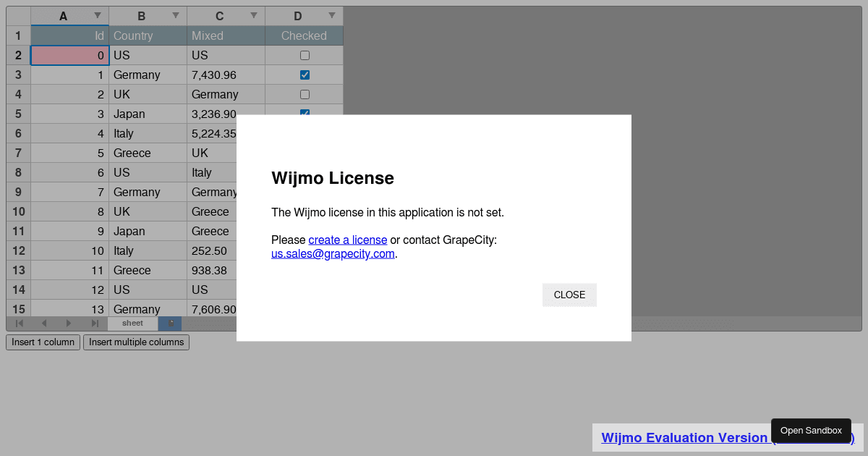
Task: Open column A filter dropdown
Action: pos(98,16)
